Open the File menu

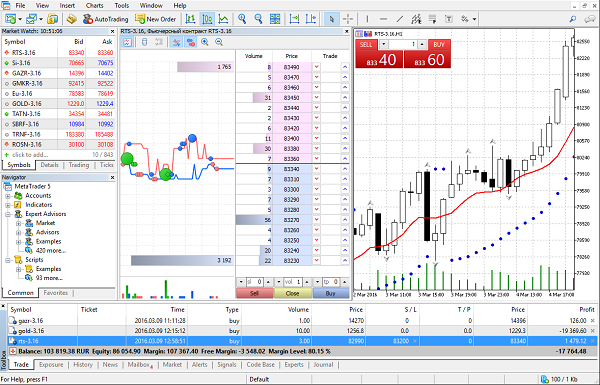coord(20,5)
